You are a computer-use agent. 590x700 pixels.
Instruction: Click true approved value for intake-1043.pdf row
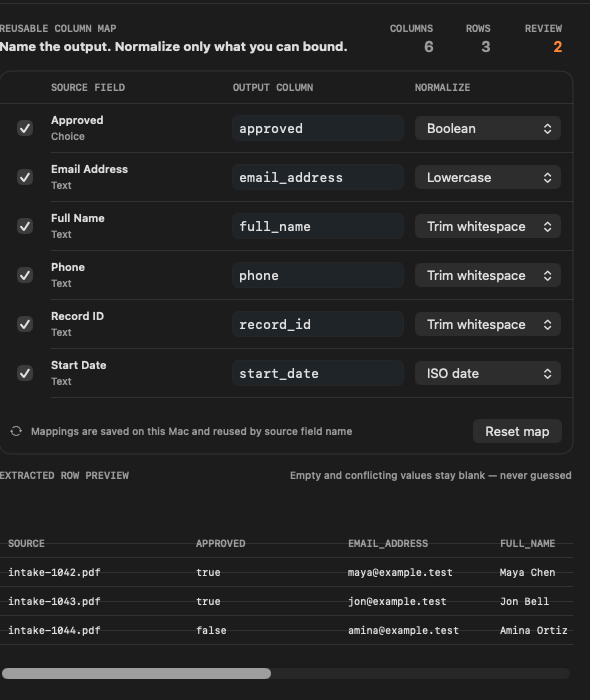tap(208, 601)
